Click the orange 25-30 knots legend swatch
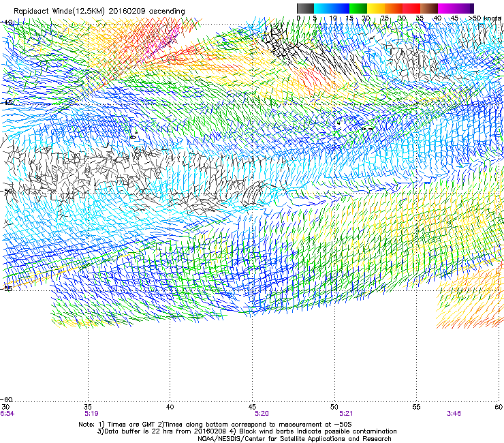This screenshot has width=504, height=443. (x=394, y=8)
